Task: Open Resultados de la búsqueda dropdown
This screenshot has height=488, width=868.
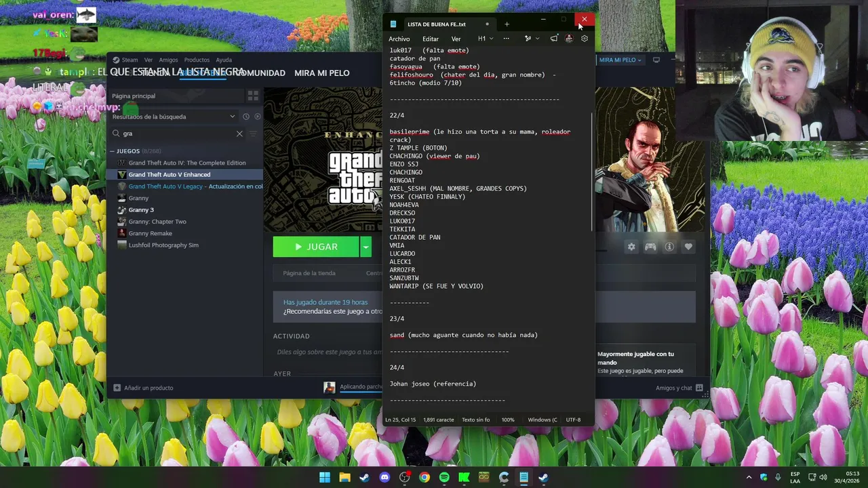Action: point(174,117)
